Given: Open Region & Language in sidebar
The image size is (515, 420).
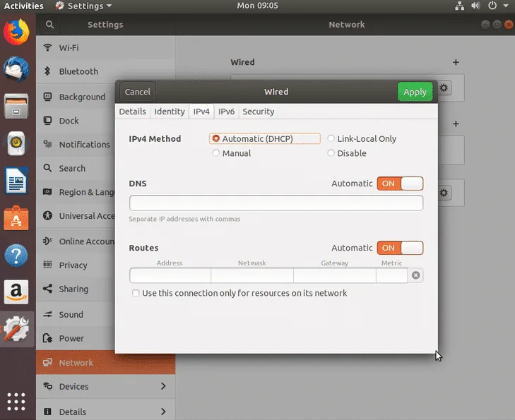Looking at the screenshot, I should tap(76, 192).
